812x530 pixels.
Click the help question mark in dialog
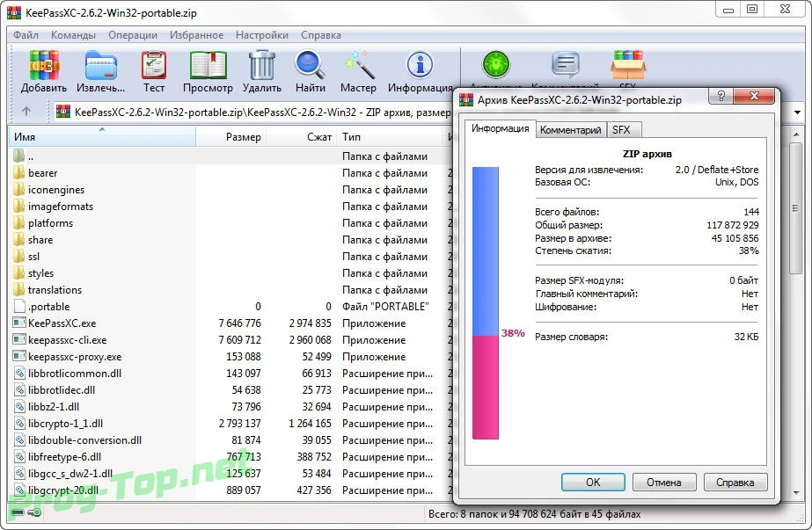click(x=721, y=96)
